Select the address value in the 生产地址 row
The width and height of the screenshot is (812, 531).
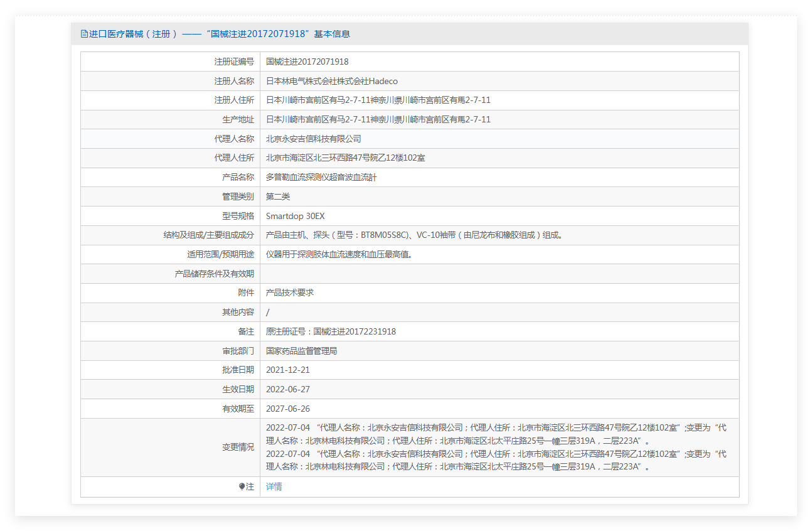click(x=378, y=119)
